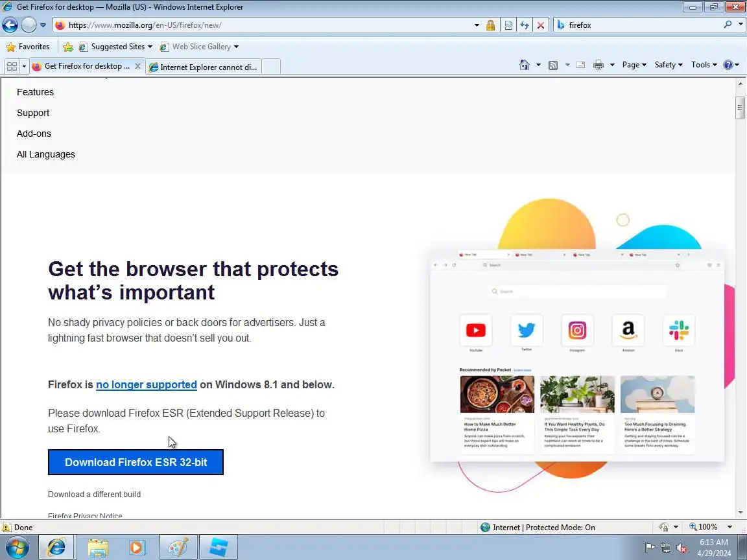The width and height of the screenshot is (747, 560).
Task: Click the status bar privacy icon
Action: coord(663,527)
